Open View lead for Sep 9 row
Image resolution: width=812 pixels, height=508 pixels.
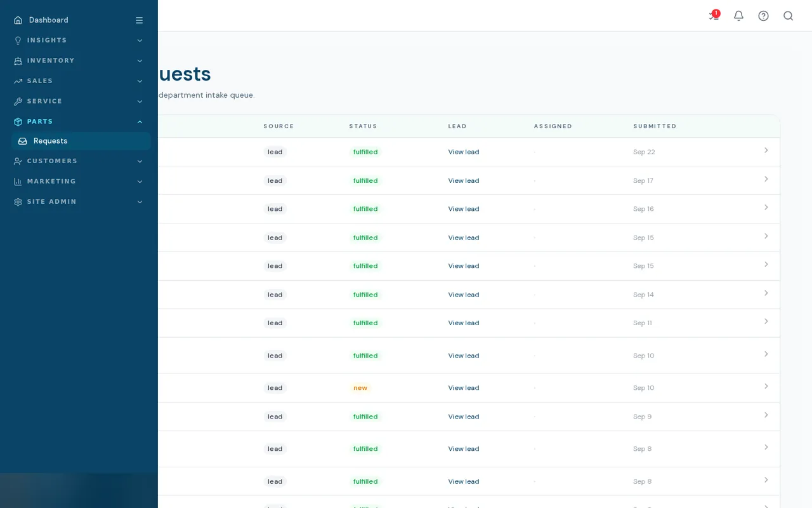[464, 417]
